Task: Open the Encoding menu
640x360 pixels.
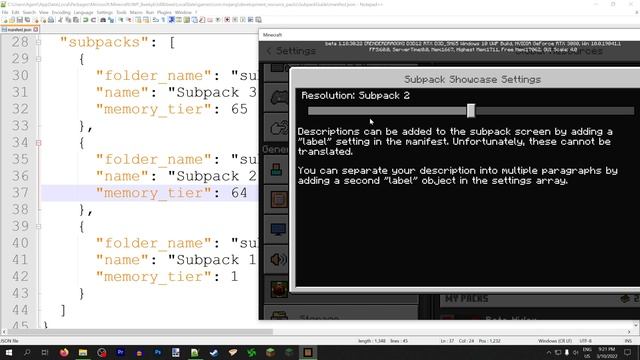Action: click(x=61, y=12)
